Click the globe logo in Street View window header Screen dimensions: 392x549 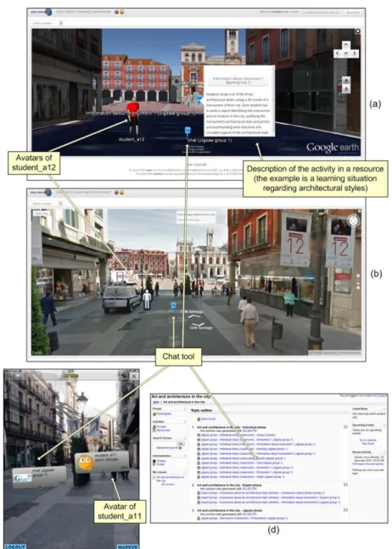point(48,193)
